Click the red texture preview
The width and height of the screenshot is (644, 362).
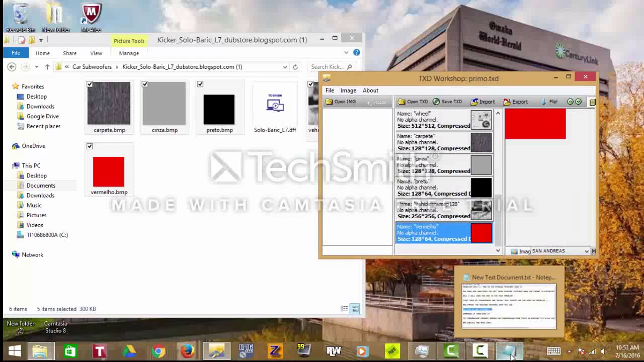click(x=535, y=124)
